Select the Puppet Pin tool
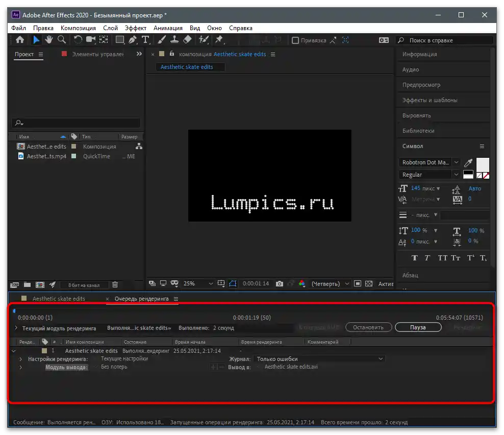 [219, 40]
